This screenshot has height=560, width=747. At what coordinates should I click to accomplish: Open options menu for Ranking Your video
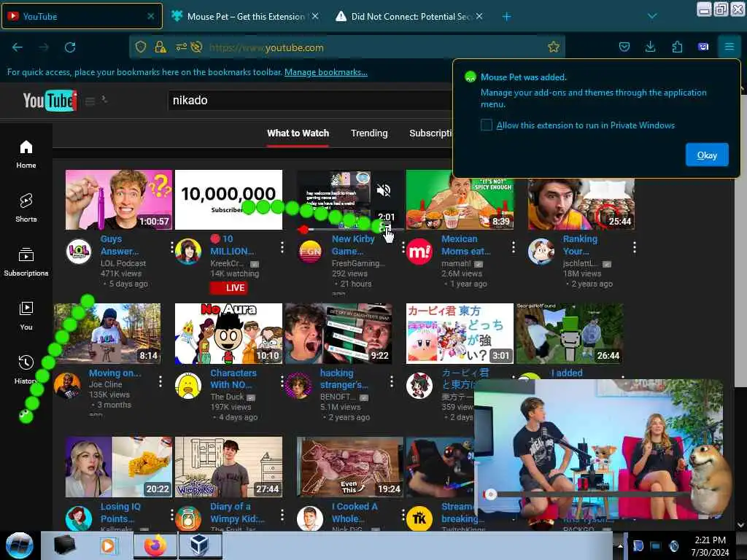[x=635, y=247]
